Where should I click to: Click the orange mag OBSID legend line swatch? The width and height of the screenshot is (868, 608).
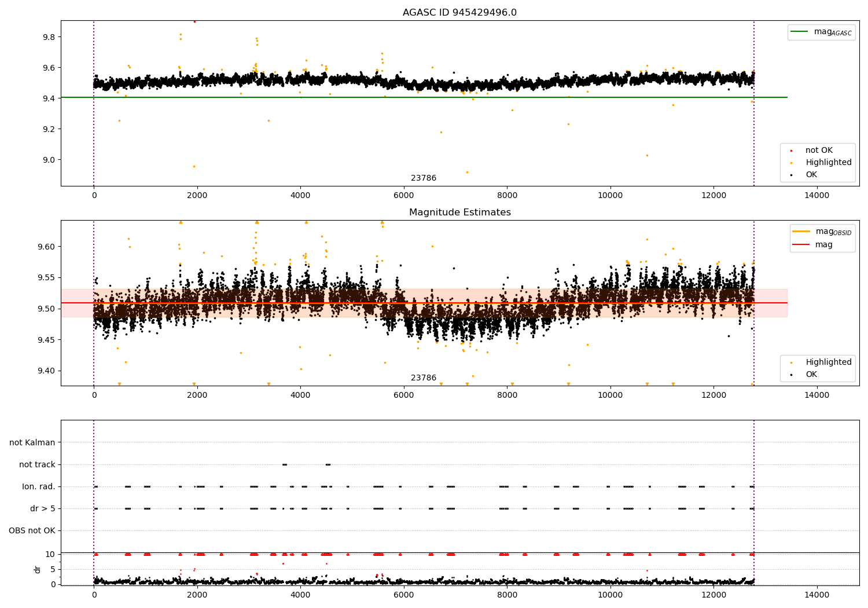[x=801, y=232]
